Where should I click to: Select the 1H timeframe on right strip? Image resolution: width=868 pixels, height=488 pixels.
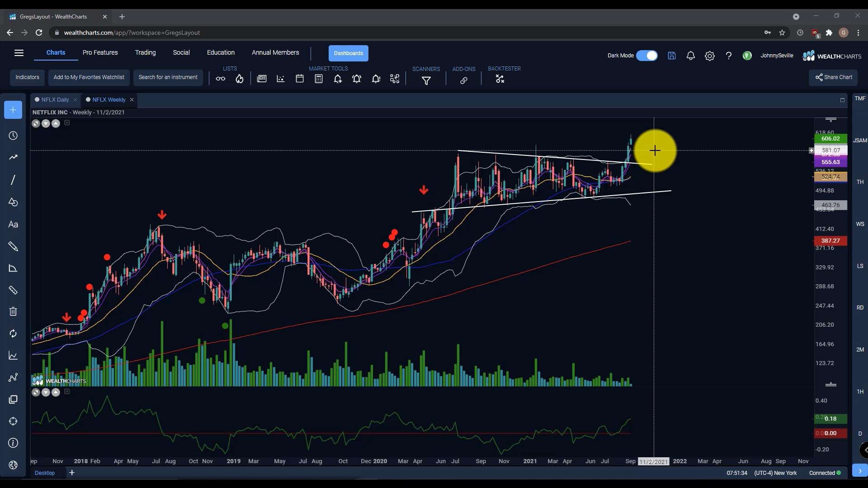[860, 392]
